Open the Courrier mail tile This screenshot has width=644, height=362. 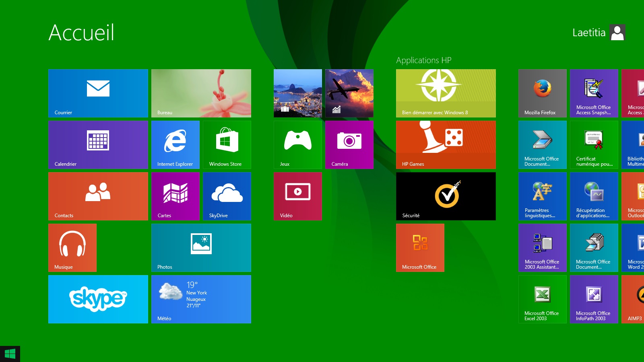click(98, 93)
